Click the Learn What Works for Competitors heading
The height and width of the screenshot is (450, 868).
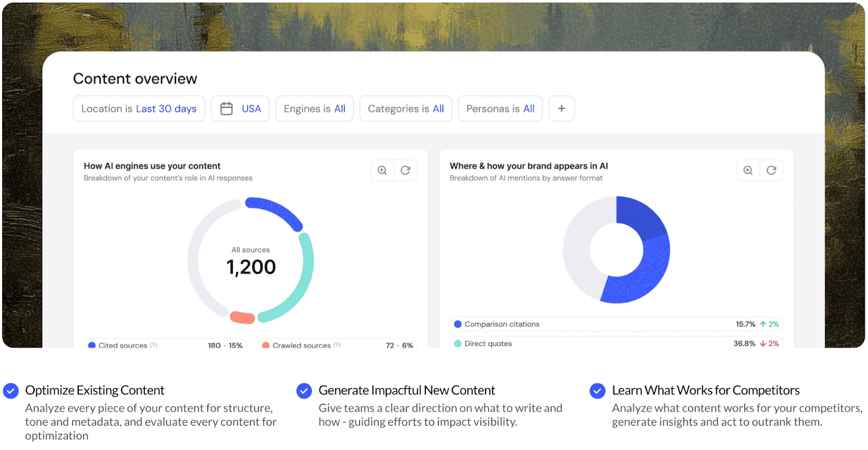705,390
